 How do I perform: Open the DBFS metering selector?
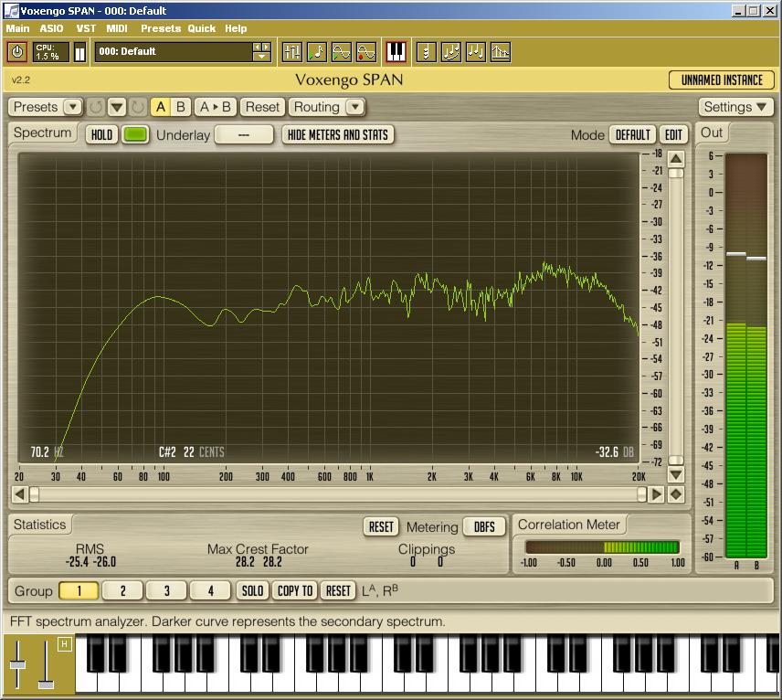(484, 526)
